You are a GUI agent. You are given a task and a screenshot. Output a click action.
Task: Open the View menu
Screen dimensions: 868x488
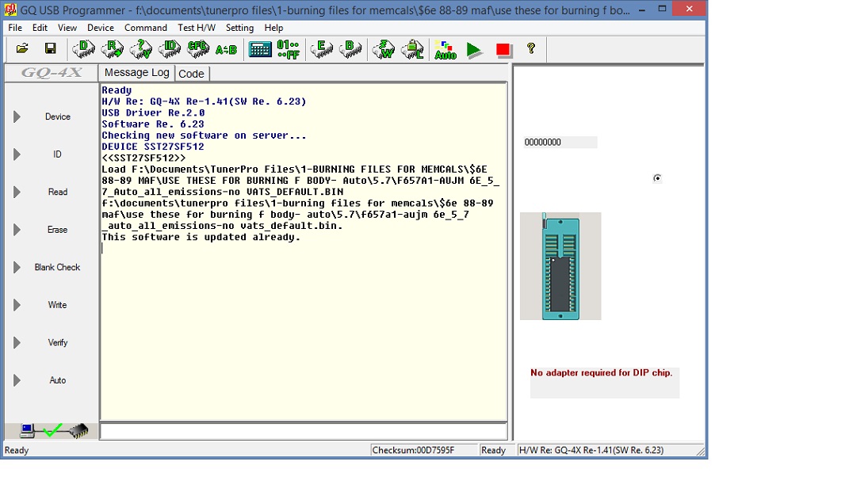[x=67, y=28]
